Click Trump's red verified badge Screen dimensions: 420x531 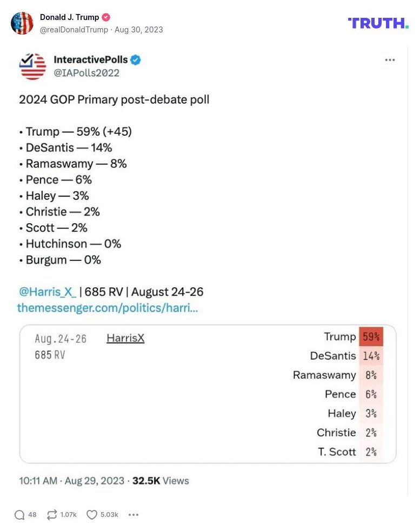[x=106, y=17]
